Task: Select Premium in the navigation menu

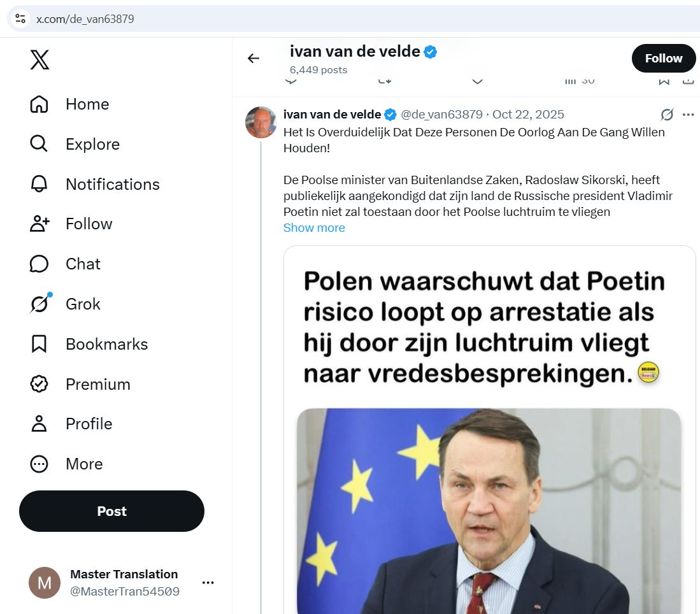Action: tap(80, 384)
